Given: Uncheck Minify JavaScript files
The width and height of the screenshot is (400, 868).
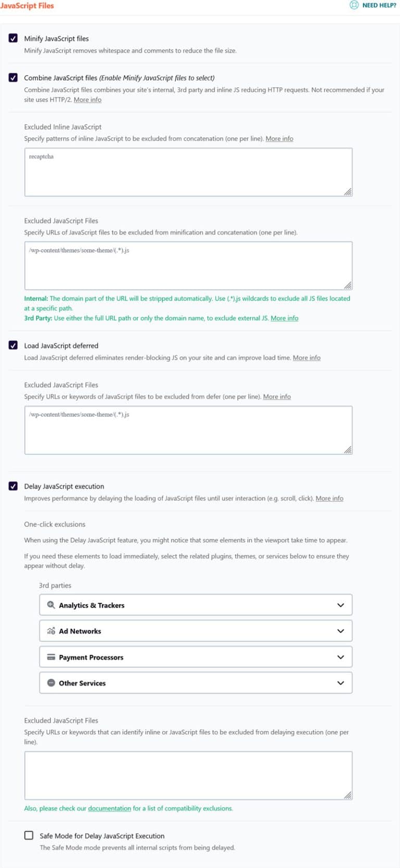Looking at the screenshot, I should pos(14,38).
